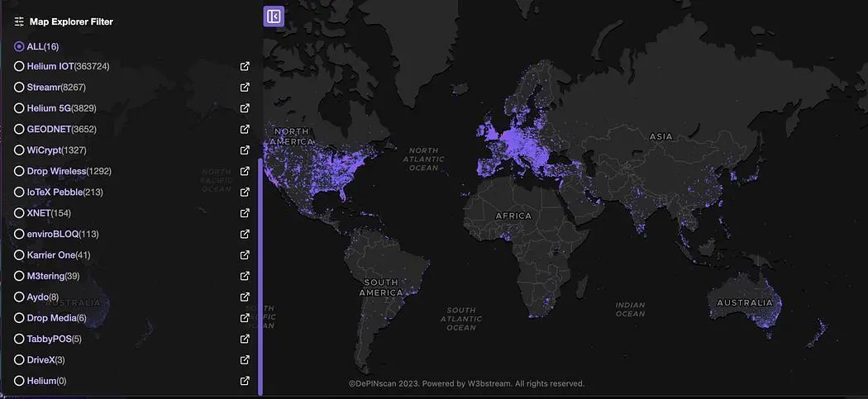Click the Map Explorer Filter settings icon

pyautogui.click(x=19, y=21)
